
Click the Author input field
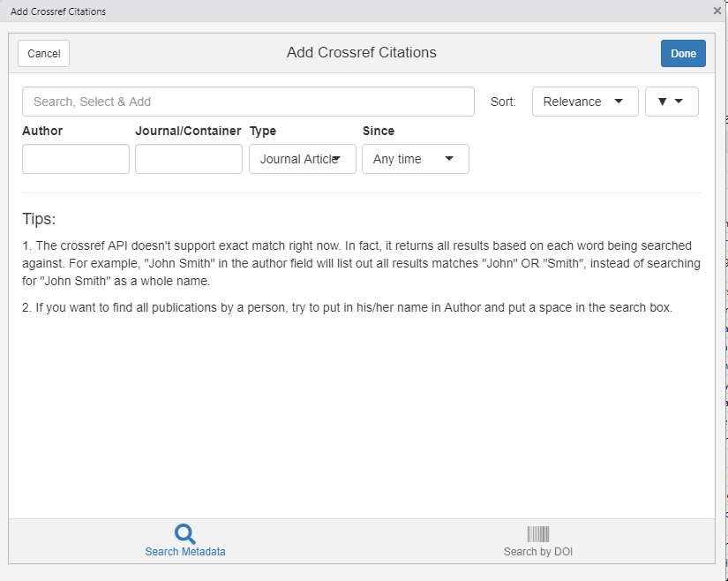(x=76, y=159)
